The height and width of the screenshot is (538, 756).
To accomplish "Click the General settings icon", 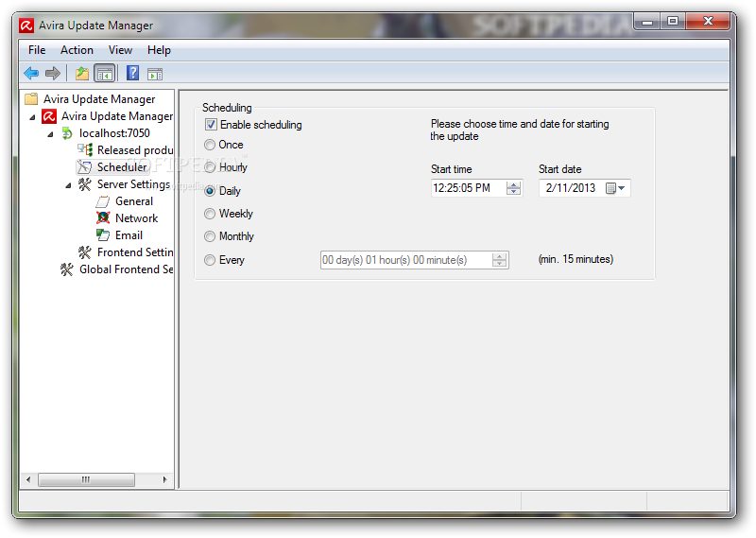I will click(x=103, y=201).
